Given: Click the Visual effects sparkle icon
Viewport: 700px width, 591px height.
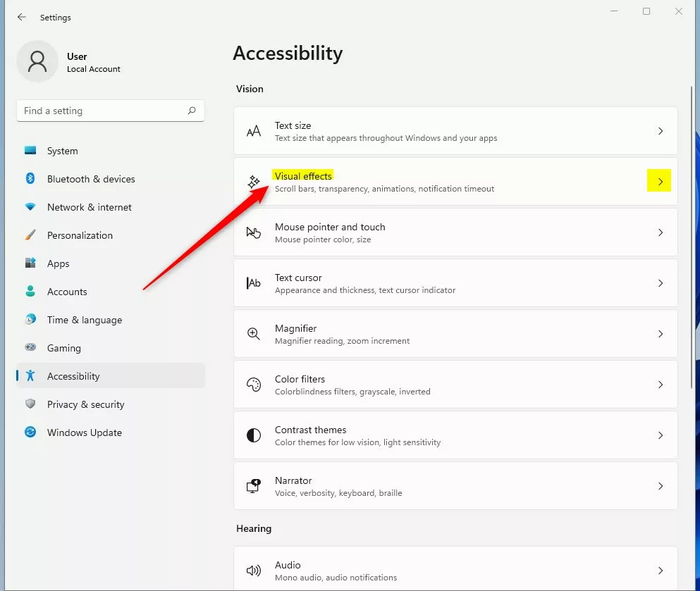Looking at the screenshot, I should (x=254, y=182).
